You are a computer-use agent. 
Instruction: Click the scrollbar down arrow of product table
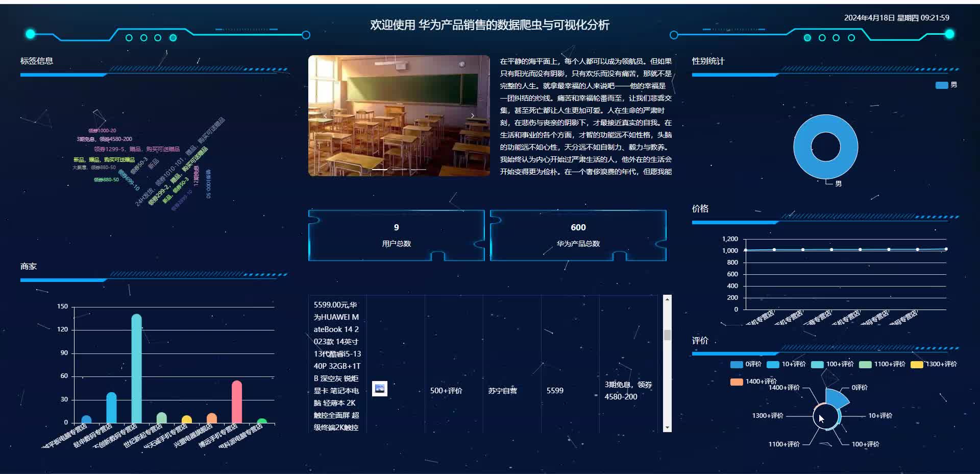667,428
